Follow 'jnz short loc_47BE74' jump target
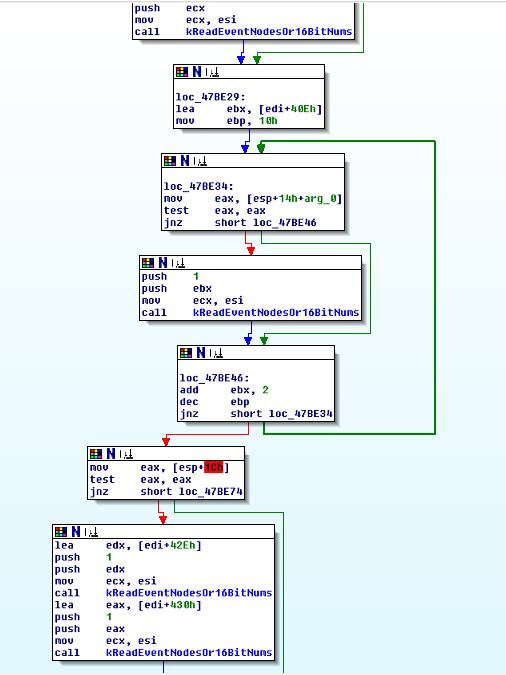 (x=211, y=492)
